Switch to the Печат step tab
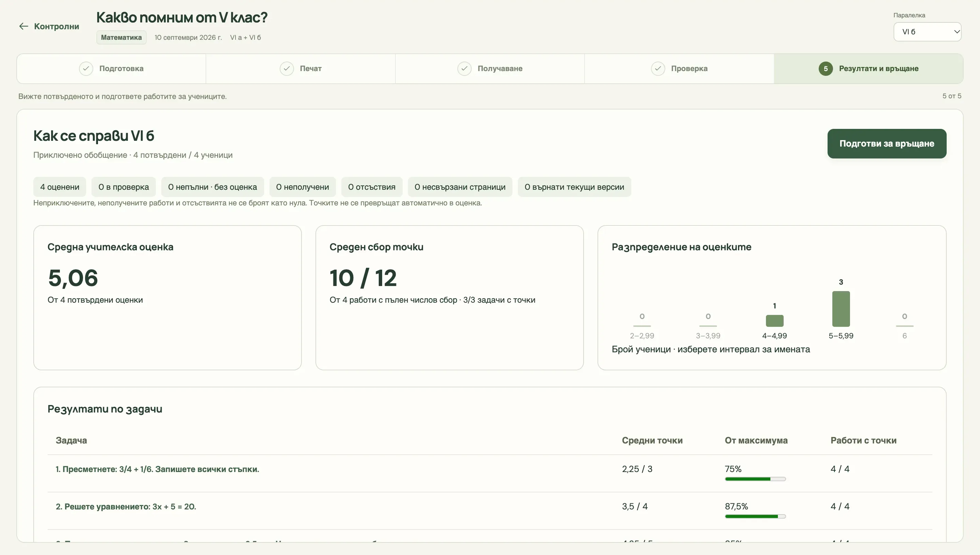 [x=300, y=69]
